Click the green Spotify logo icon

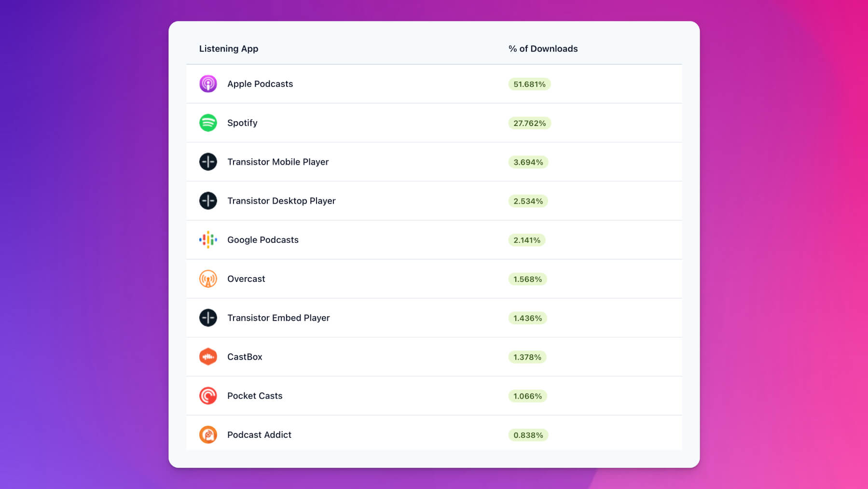point(208,123)
